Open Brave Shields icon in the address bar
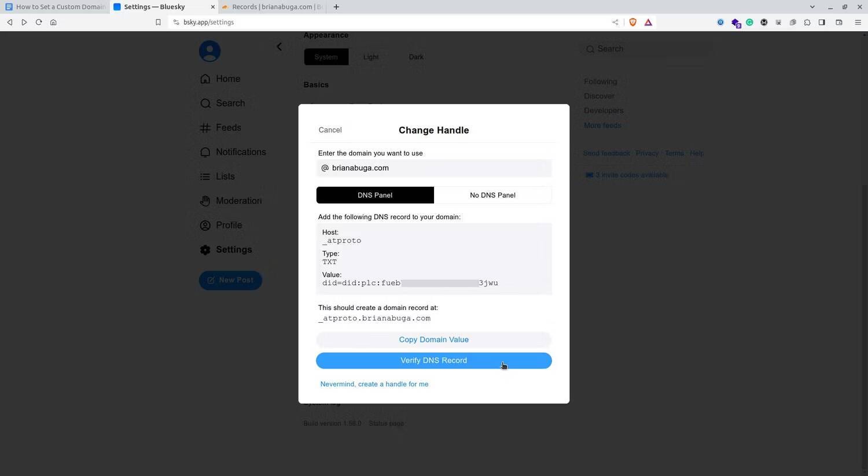Screen dimensions: 868x476 click(632, 22)
